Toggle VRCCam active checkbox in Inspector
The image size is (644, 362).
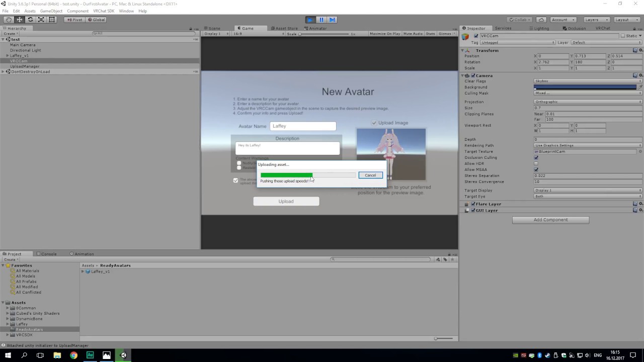pos(476,36)
